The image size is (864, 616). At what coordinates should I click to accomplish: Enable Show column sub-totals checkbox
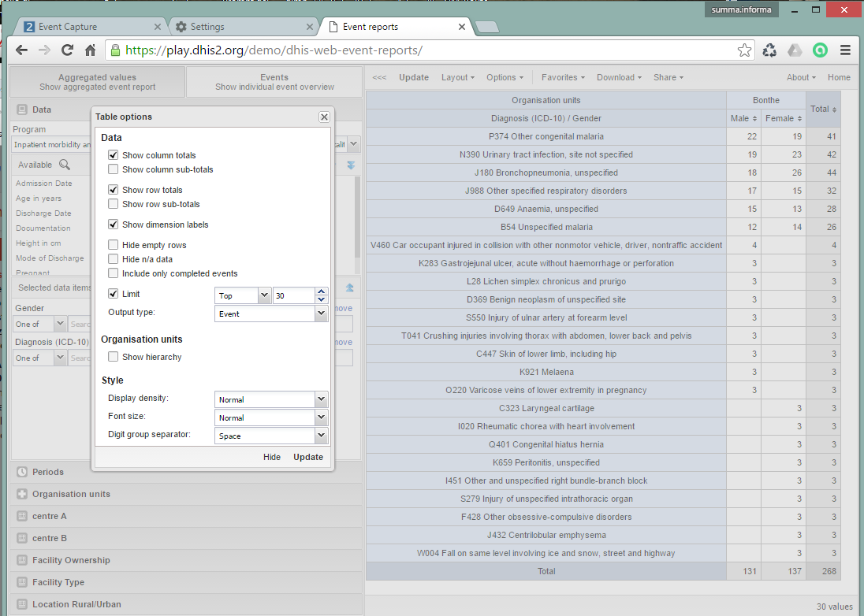(x=114, y=169)
